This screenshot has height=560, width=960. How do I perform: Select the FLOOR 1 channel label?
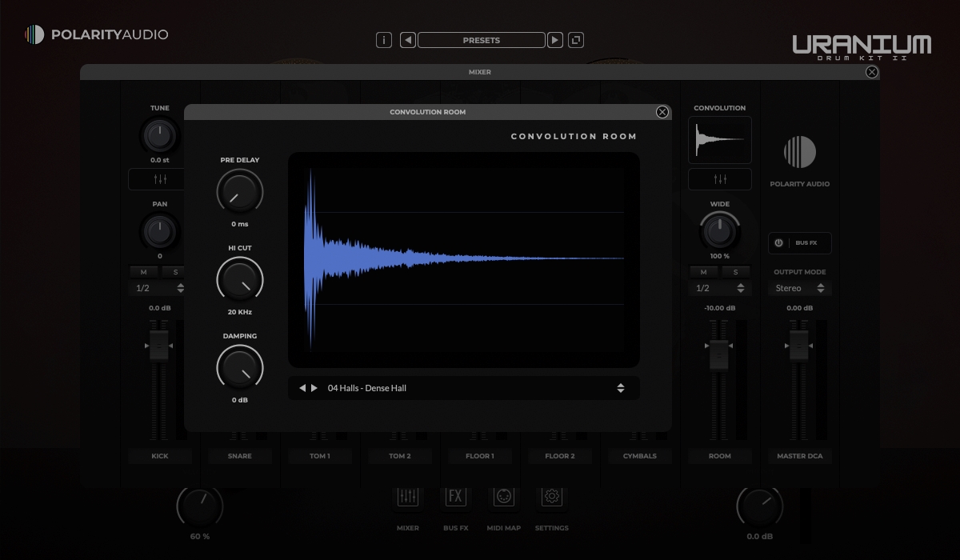click(x=480, y=456)
